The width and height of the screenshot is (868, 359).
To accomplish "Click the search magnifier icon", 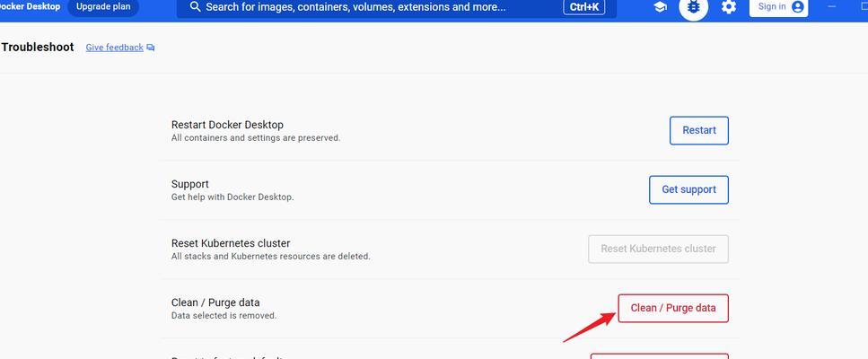I will 194,7.
